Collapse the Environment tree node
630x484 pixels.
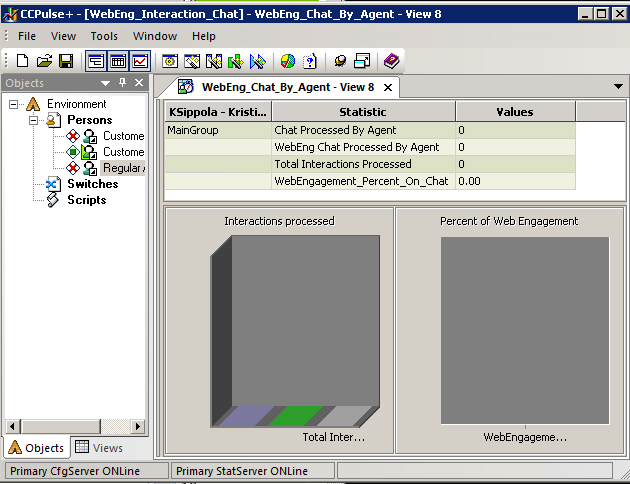click(14, 104)
